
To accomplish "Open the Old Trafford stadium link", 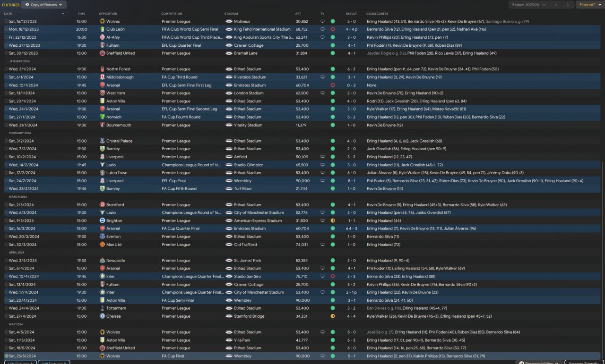I will coord(245,245).
